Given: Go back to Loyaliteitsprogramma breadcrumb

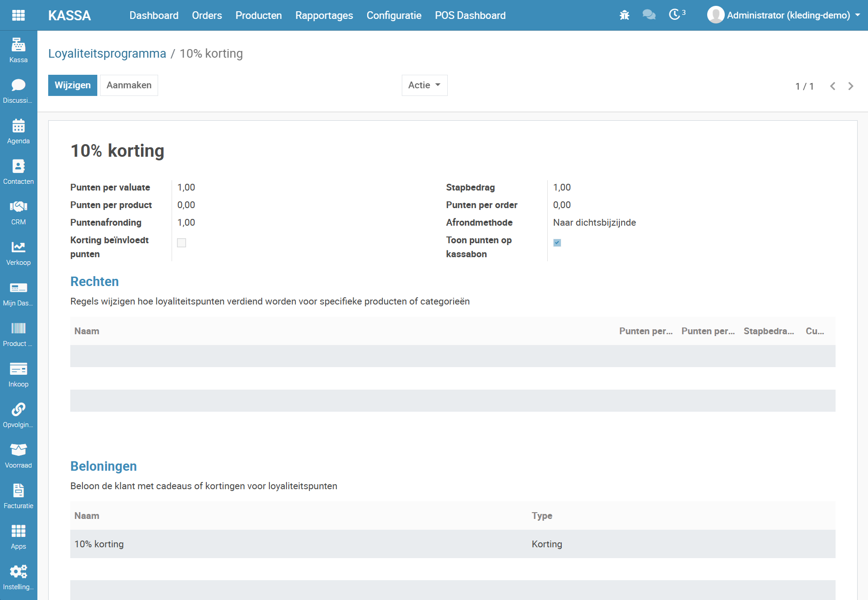Looking at the screenshot, I should point(107,54).
